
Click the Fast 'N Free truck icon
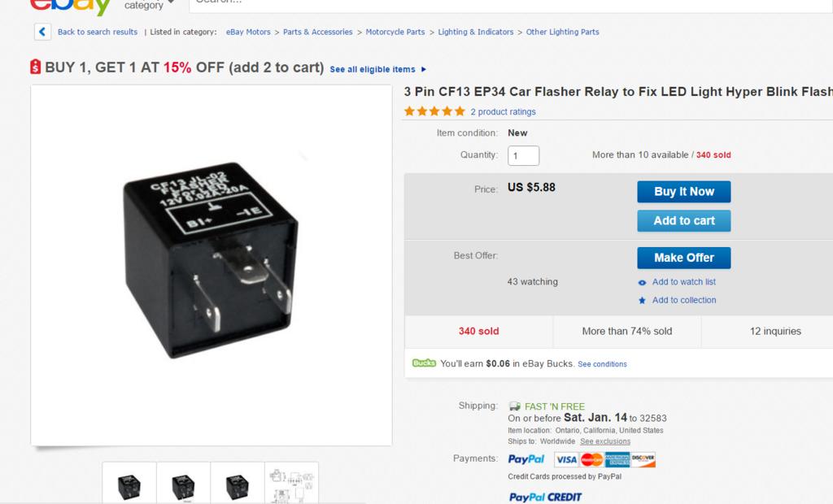pos(515,406)
